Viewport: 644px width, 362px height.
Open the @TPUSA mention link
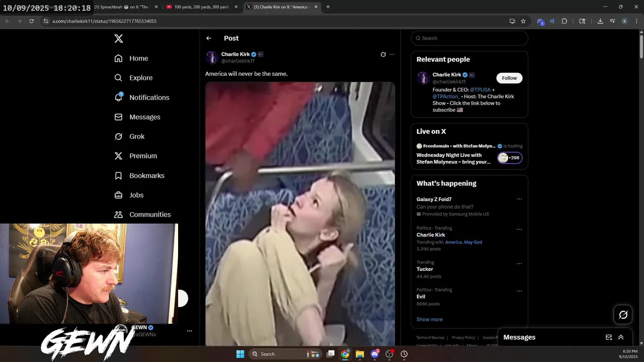[480, 90]
